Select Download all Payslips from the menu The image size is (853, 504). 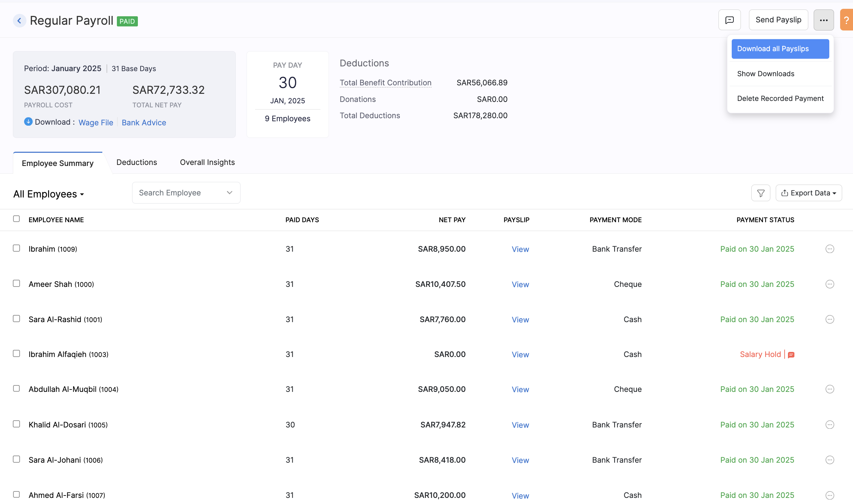tap(780, 48)
